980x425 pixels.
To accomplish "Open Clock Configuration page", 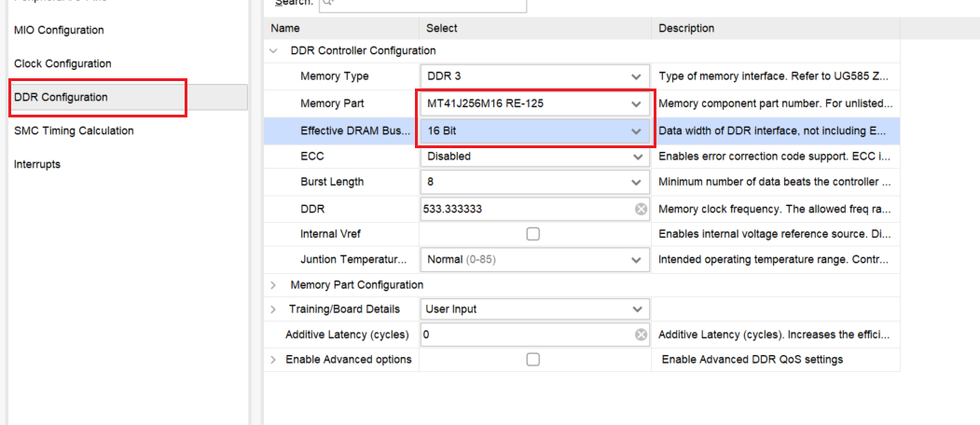I will 62,63.
